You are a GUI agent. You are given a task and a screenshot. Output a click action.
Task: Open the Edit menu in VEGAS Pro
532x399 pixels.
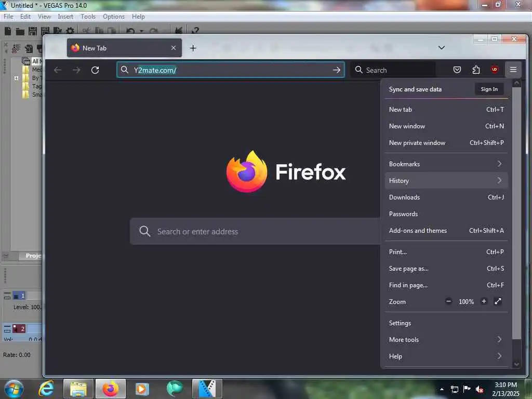25,17
